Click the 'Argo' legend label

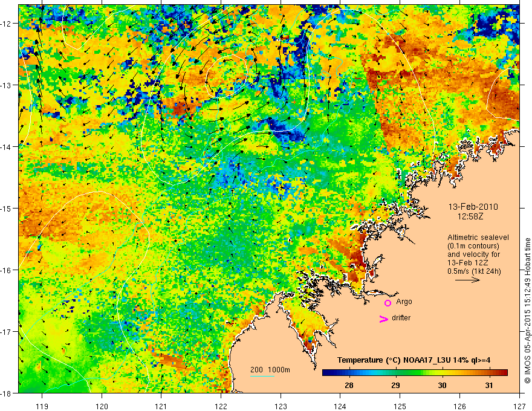pyautogui.click(x=404, y=302)
